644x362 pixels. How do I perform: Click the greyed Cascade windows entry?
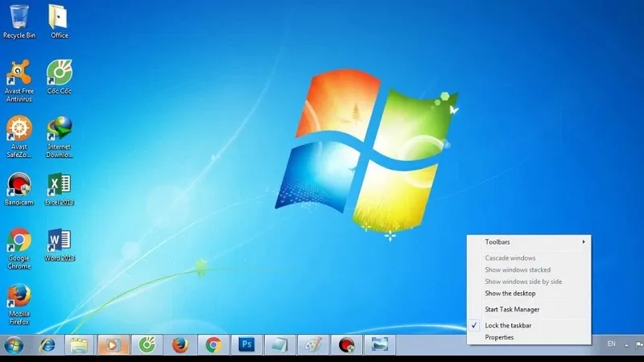529,258
